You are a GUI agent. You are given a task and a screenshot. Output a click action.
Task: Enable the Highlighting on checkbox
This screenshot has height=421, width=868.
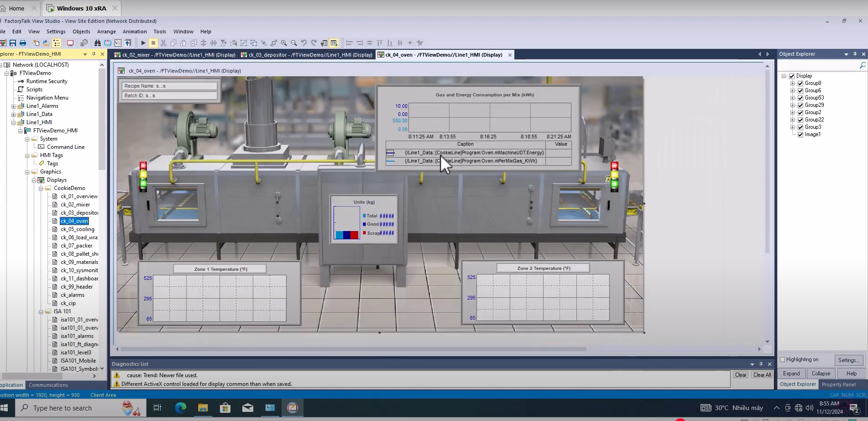point(782,359)
